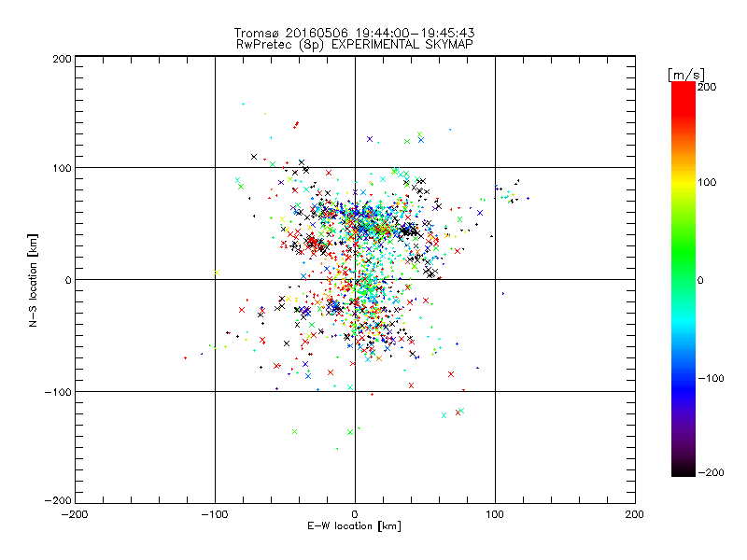
Task: Click the colorbar label 200
Action: pos(707,87)
